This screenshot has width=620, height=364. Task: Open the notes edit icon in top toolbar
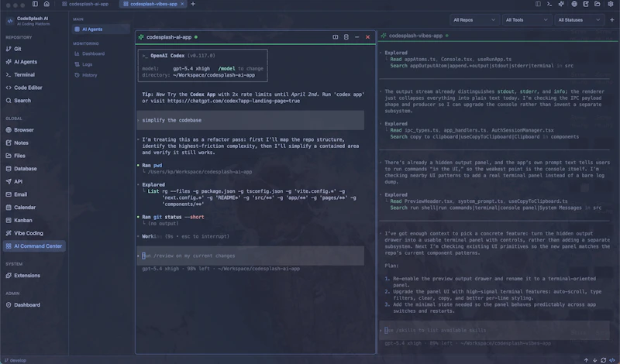pyautogui.click(x=586, y=4)
